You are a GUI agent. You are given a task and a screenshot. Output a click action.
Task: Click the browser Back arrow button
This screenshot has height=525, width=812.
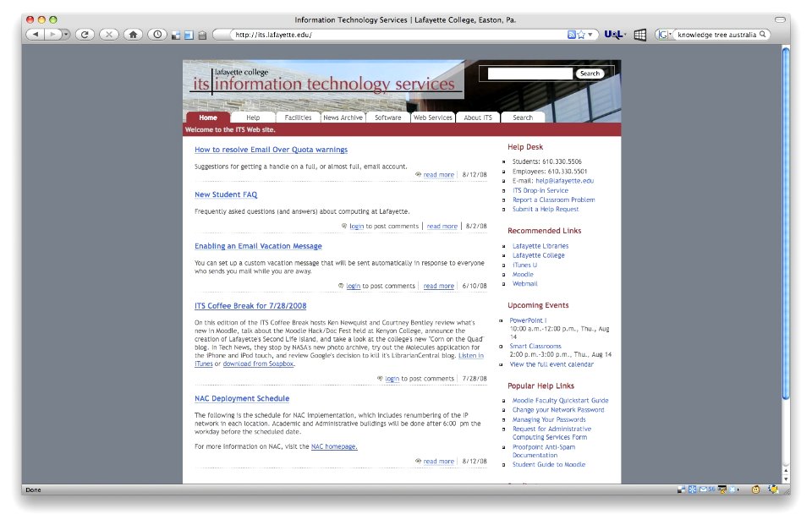(x=36, y=35)
